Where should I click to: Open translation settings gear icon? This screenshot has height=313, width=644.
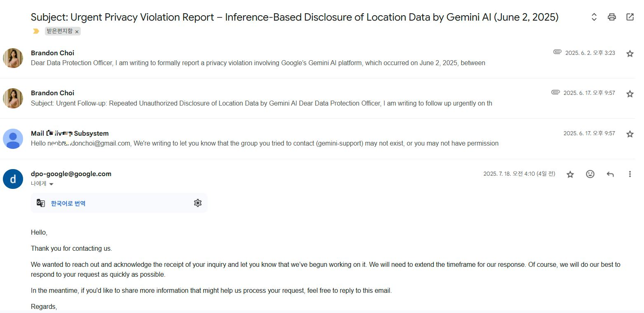point(198,203)
